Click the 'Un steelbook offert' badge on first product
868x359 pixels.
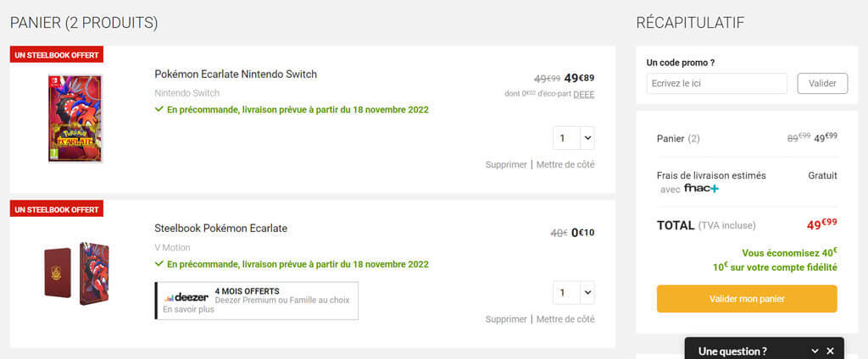click(x=57, y=55)
